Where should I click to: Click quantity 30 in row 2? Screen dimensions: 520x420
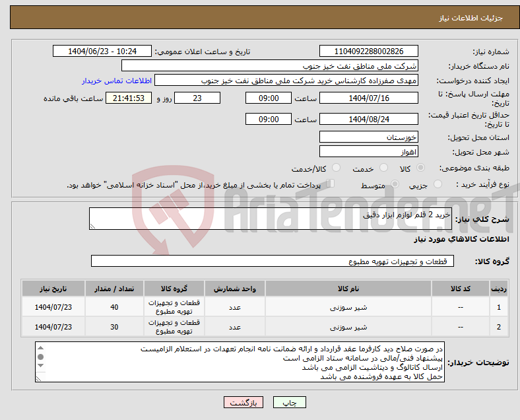[114, 327]
